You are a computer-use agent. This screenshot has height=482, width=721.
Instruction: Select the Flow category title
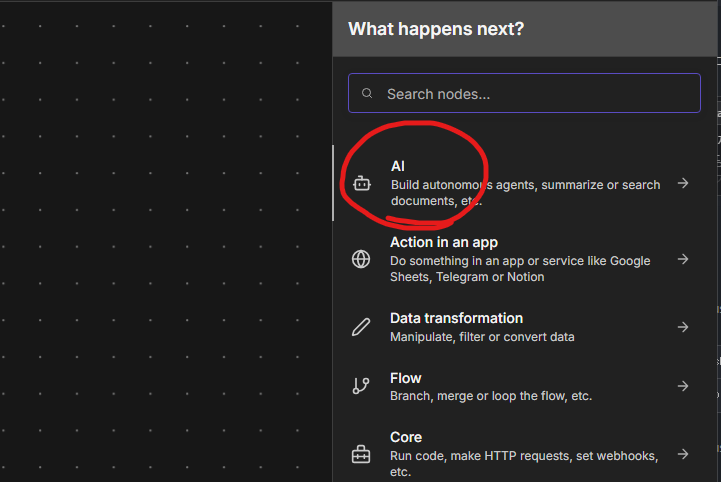click(406, 378)
